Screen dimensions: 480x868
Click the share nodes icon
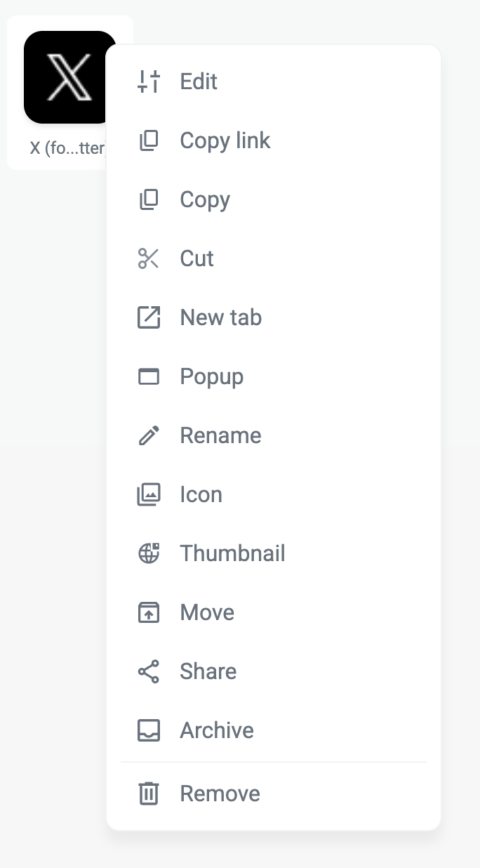(149, 672)
